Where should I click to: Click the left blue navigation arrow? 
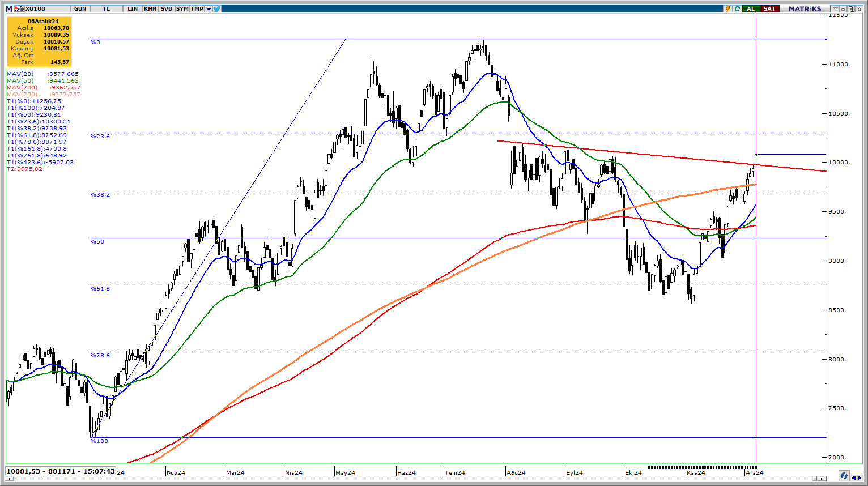[x=853, y=478]
